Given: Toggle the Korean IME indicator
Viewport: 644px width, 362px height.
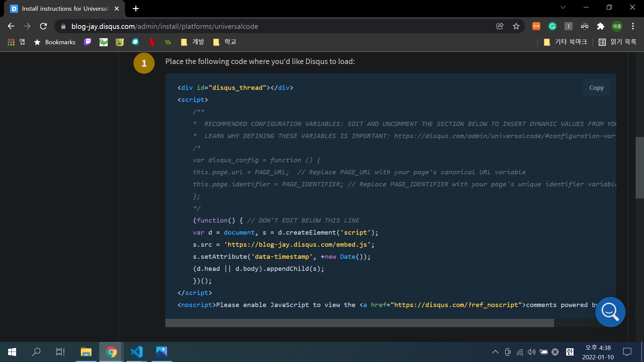Looking at the screenshot, I should [570, 352].
